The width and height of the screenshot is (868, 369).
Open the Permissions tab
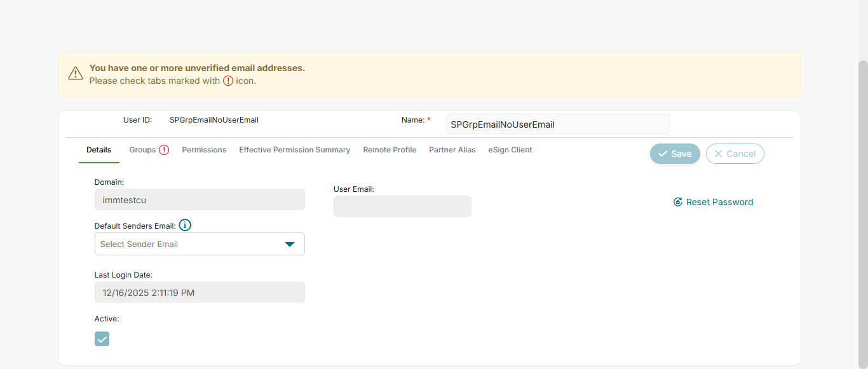click(204, 150)
